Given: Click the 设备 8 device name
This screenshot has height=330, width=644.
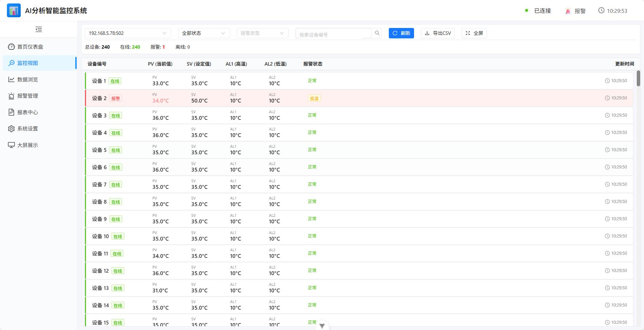Looking at the screenshot, I should (x=99, y=202).
